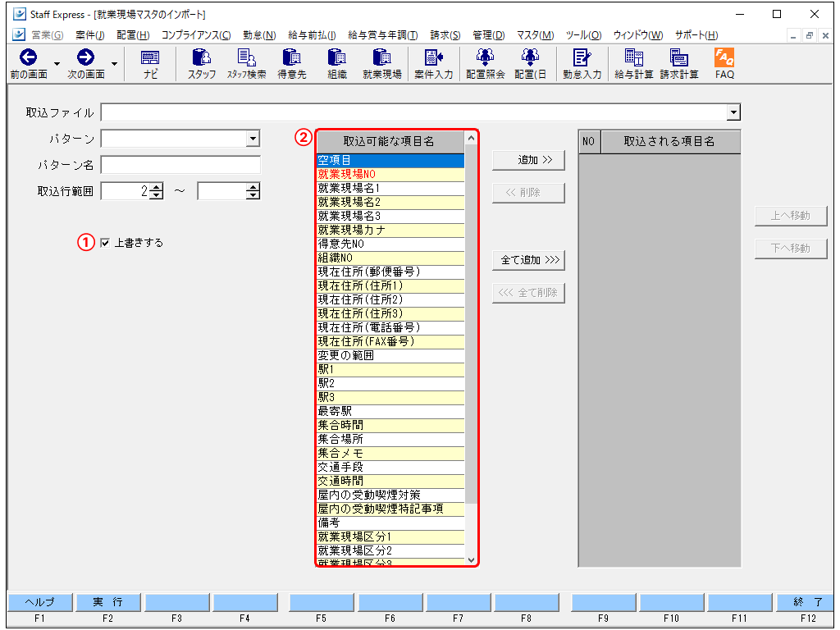Image resolution: width=840 pixels, height=630 pixels.
Task: Select 変更の範囲 in the item list
Action: click(390, 355)
